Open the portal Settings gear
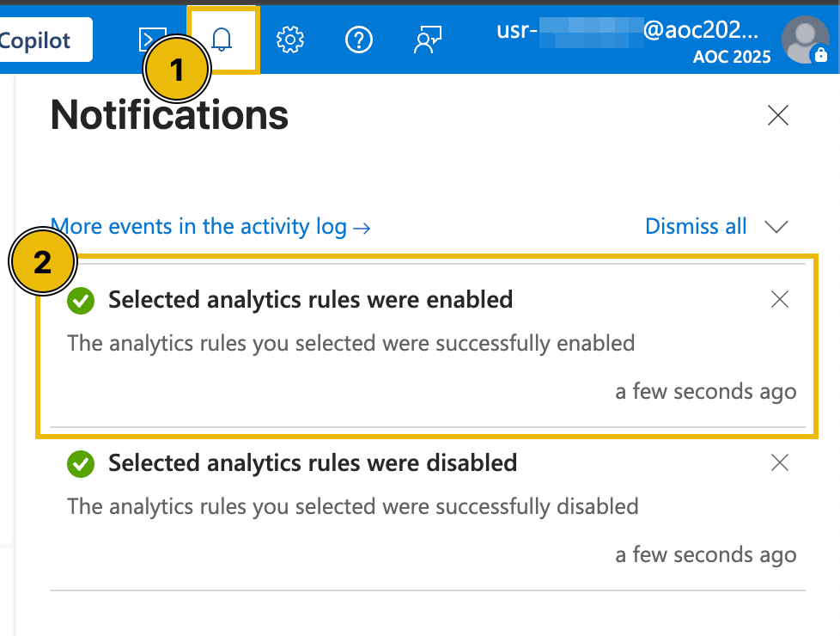Viewport: 840px width, 636px height. click(x=290, y=39)
